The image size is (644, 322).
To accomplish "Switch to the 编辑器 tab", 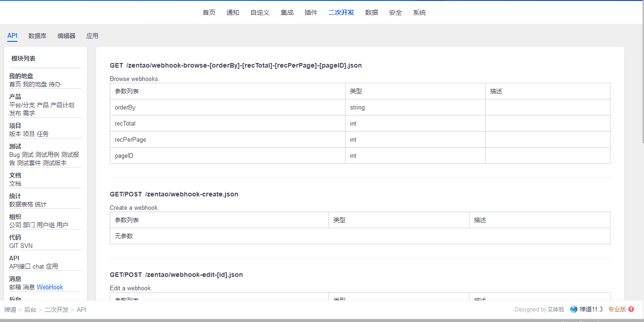I will (x=66, y=36).
